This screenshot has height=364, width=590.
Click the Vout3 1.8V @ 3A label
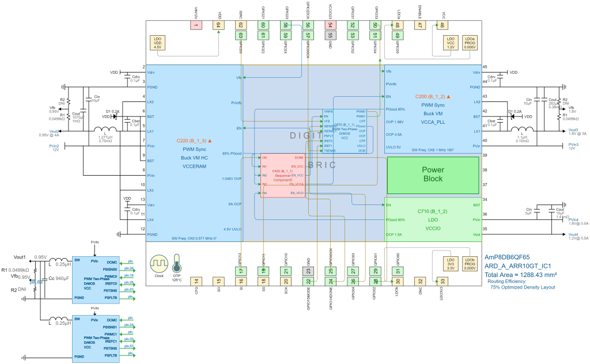point(577,132)
